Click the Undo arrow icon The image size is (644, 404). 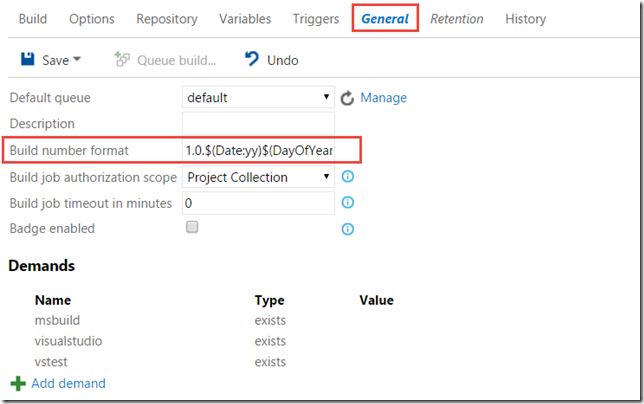point(251,59)
